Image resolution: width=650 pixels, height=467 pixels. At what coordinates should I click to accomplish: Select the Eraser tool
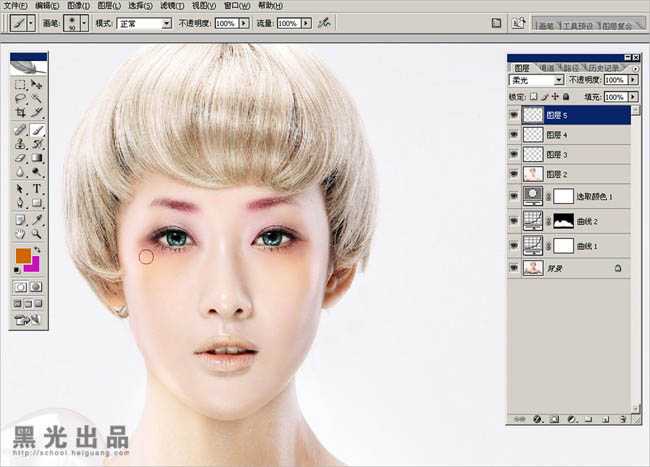20,158
